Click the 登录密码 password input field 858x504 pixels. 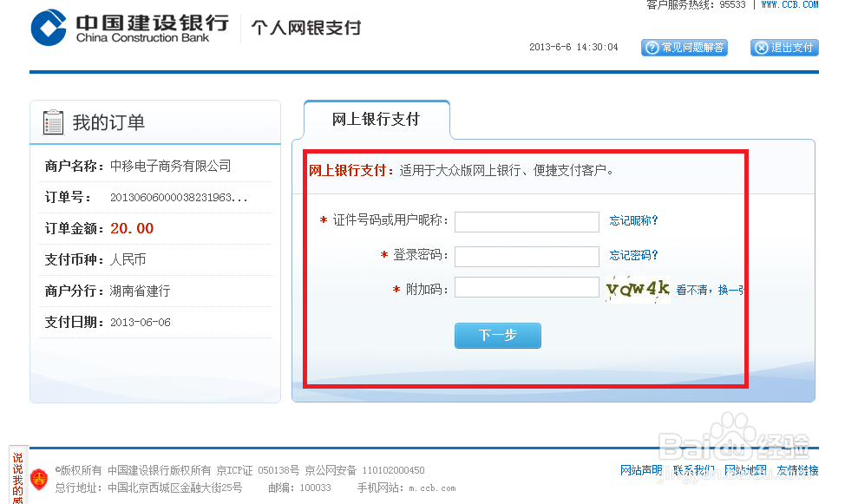click(526, 256)
